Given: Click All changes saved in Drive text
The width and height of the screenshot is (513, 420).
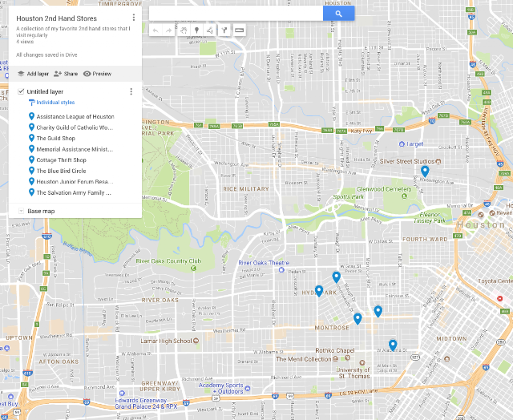Looking at the screenshot, I should coord(46,55).
